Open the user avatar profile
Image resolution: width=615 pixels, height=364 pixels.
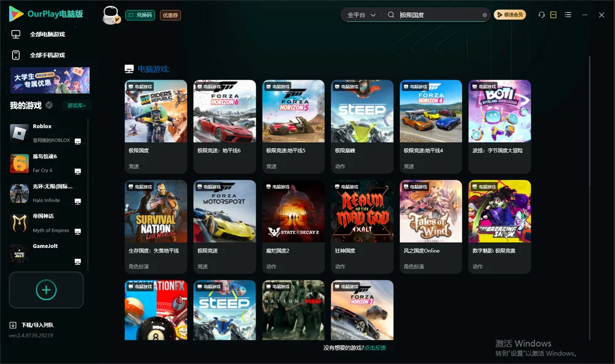point(111,15)
